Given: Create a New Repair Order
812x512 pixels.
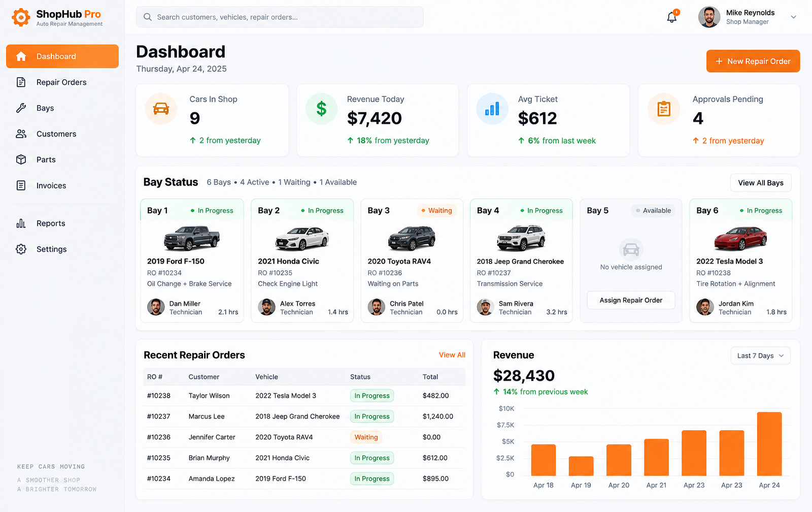Looking at the screenshot, I should 753,61.
